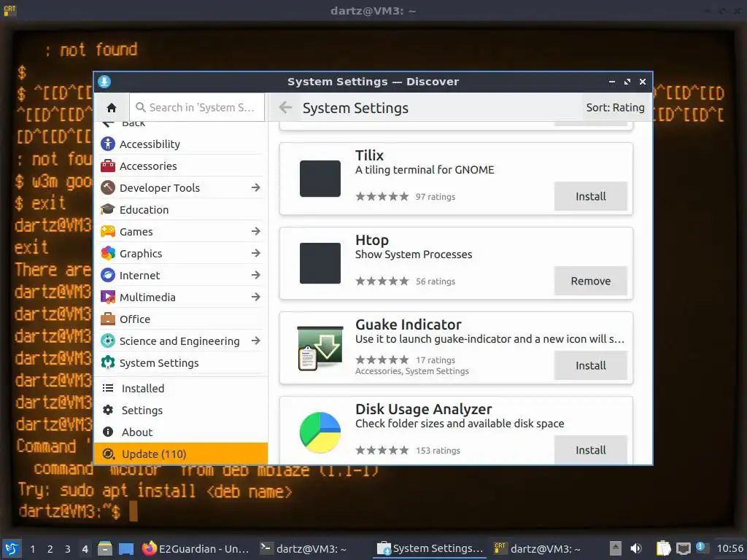Click the System Settings sidebar icon
Screen dimensions: 747x560
108,363
